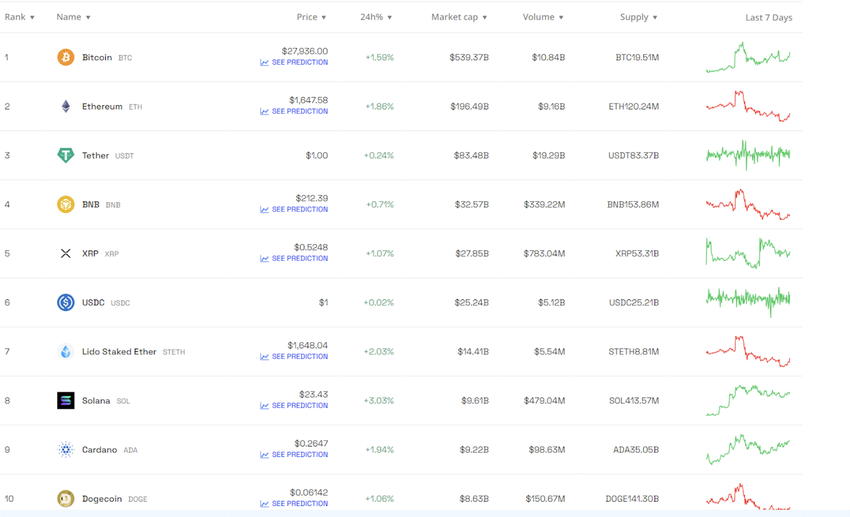The height and width of the screenshot is (517, 850).
Task: Sort table by Name column
Action: pos(73,17)
